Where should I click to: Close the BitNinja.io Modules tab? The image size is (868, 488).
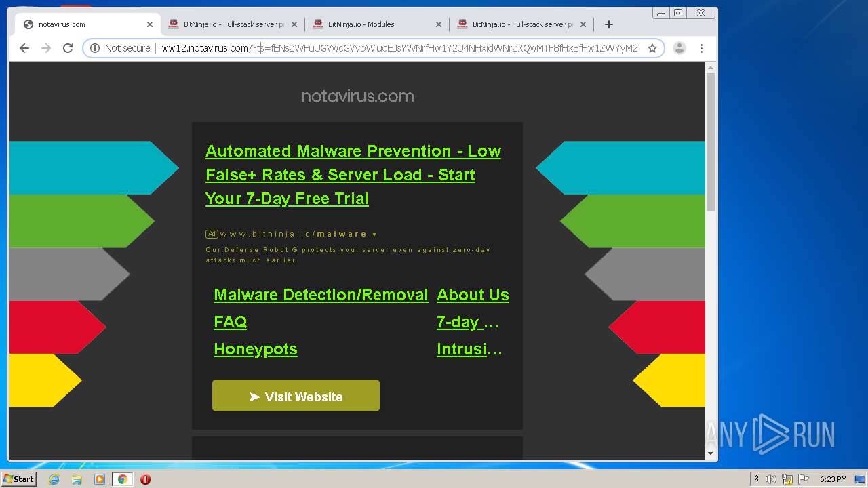point(439,24)
